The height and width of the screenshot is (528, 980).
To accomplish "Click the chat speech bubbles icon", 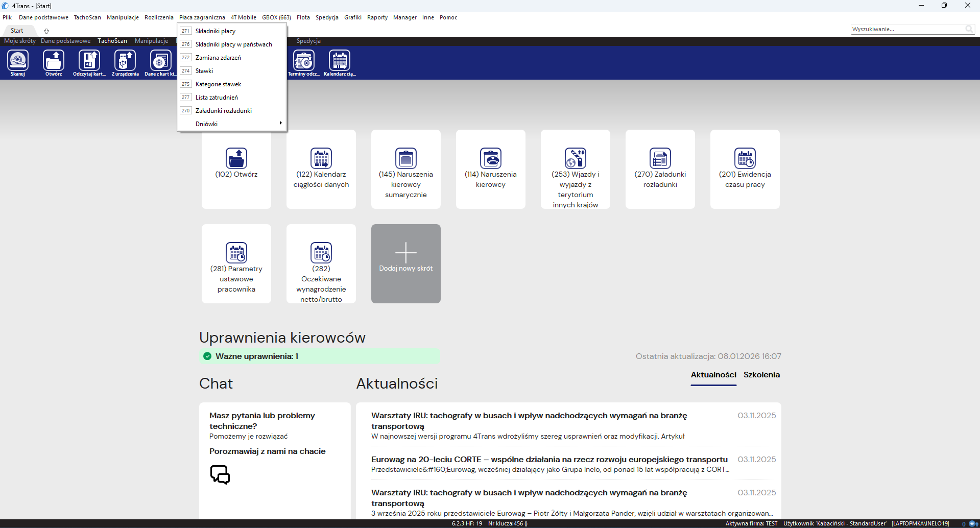I will (220, 474).
